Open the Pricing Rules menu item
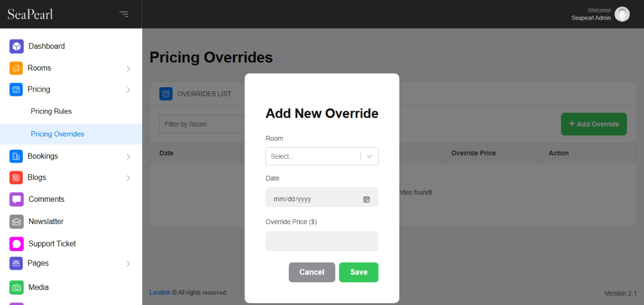 tap(51, 112)
